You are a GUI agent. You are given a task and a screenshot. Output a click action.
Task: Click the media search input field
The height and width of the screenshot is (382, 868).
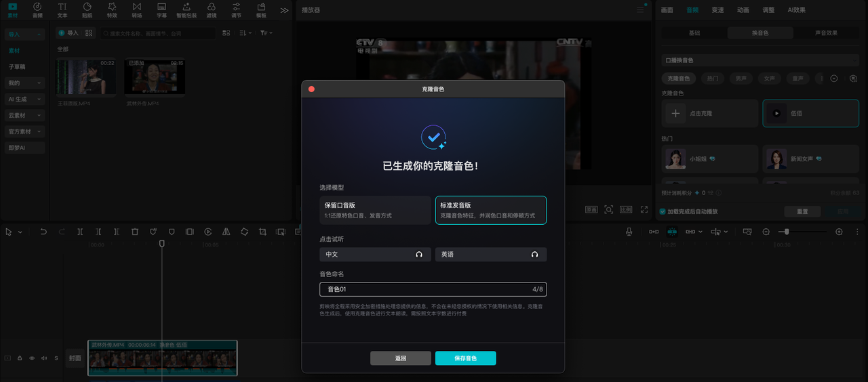(x=157, y=33)
